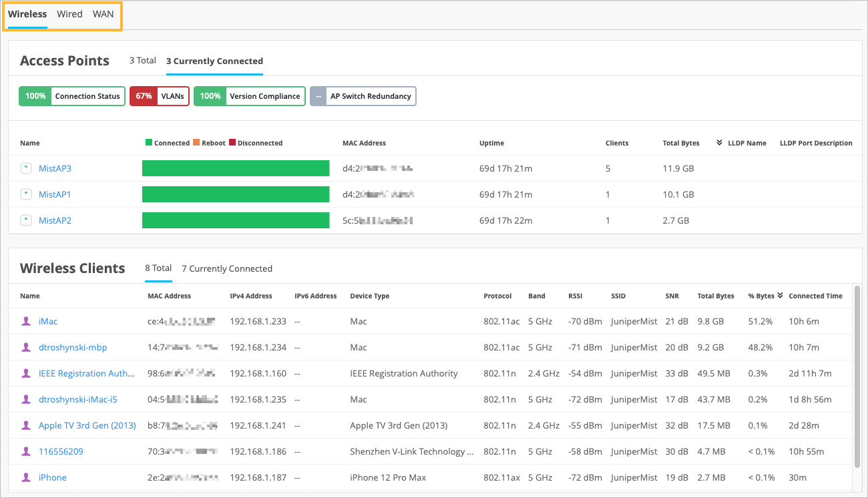Open the dtroshynski-mbp client link
This screenshot has width=868, height=498.
[73, 347]
